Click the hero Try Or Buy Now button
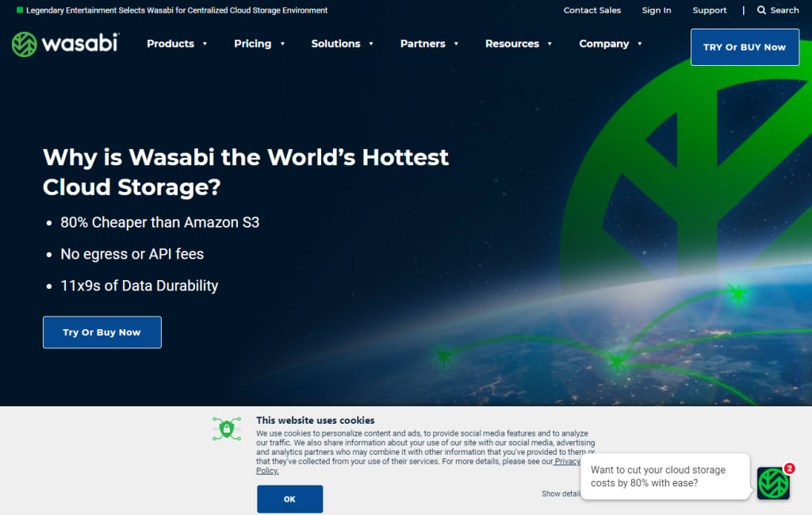Viewport: 812px width, 515px height. point(102,332)
